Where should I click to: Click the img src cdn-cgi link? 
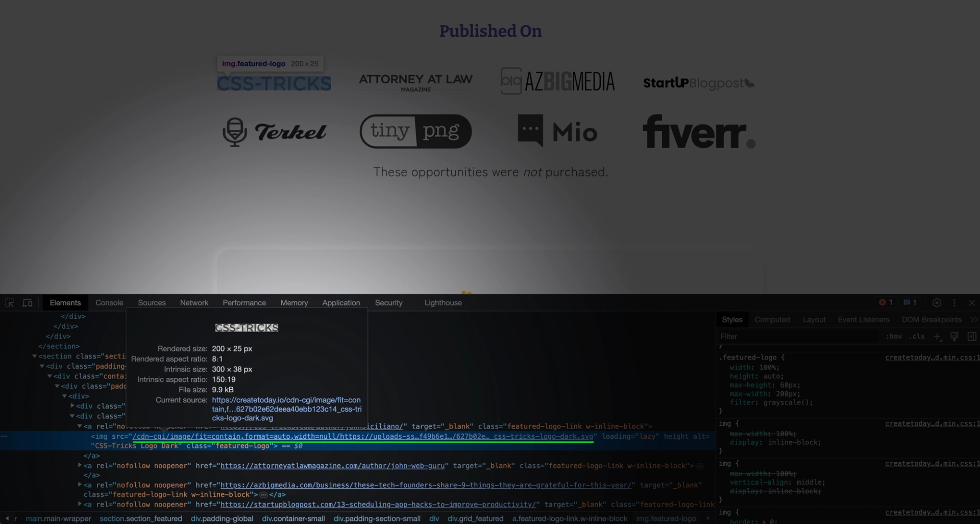363,437
